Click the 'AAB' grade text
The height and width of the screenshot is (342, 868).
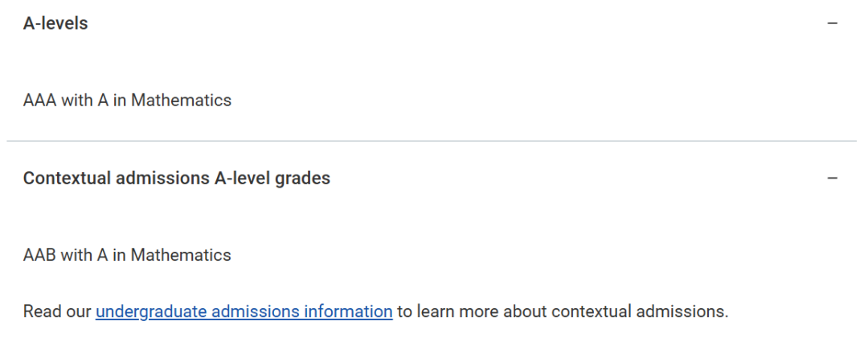pyautogui.click(x=39, y=255)
